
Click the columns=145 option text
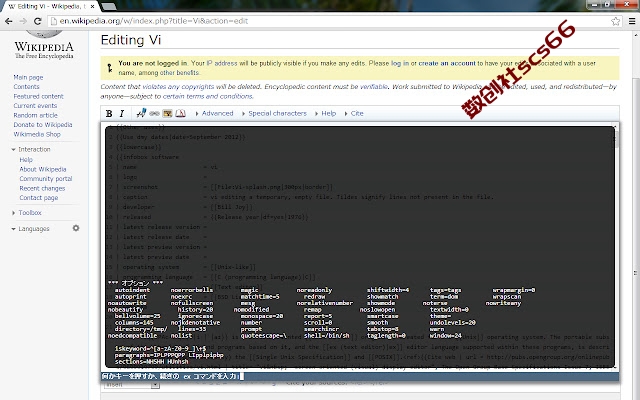[134, 322]
